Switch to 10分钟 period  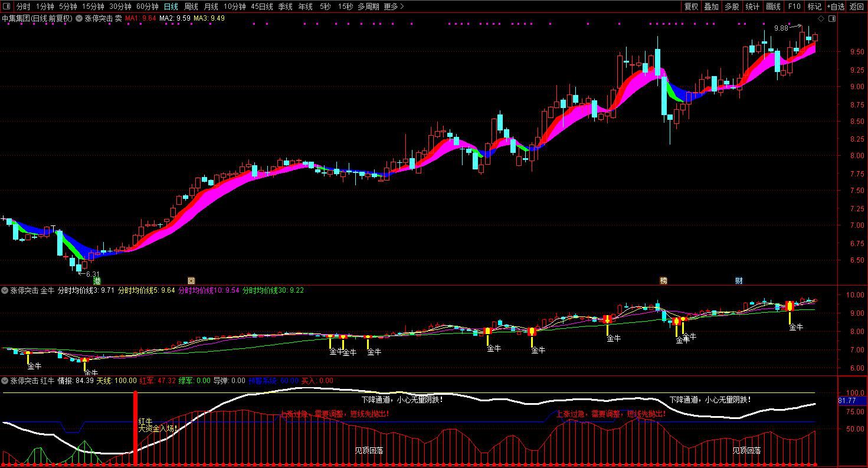[234, 6]
